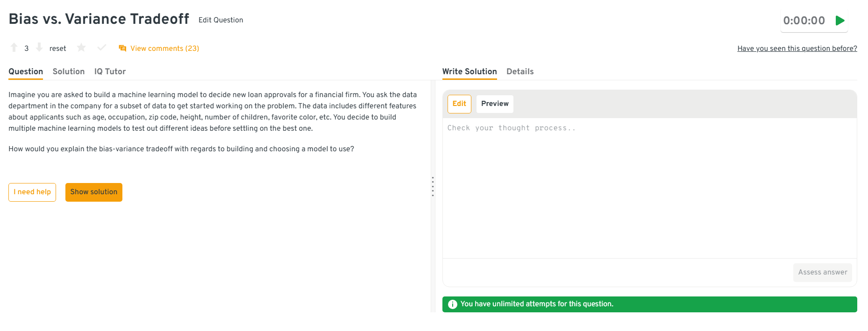This screenshot has width=868, height=331.
Task: Select the Question tab
Action: (26, 71)
